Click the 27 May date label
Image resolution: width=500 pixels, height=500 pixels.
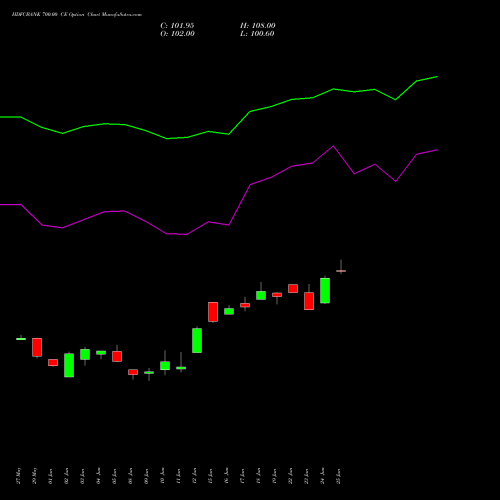(19, 476)
